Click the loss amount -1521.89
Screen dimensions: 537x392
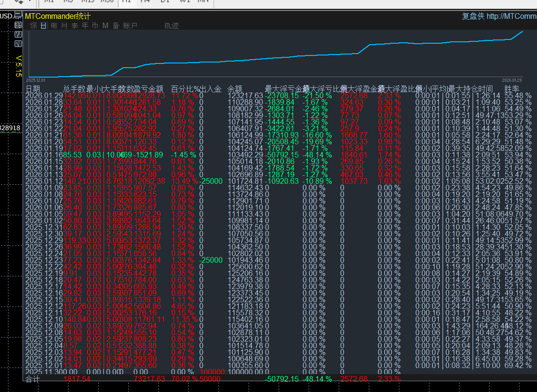coord(148,155)
